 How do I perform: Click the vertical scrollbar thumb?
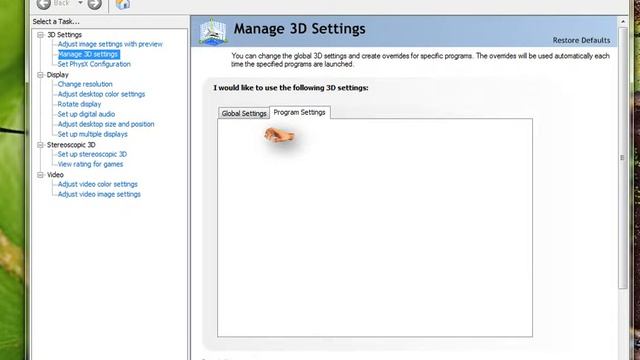coord(622,158)
